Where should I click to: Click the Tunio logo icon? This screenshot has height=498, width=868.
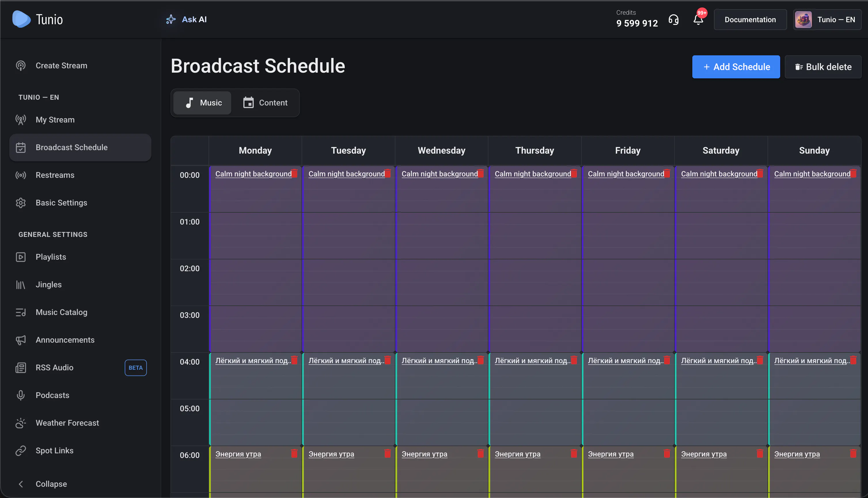(21, 19)
